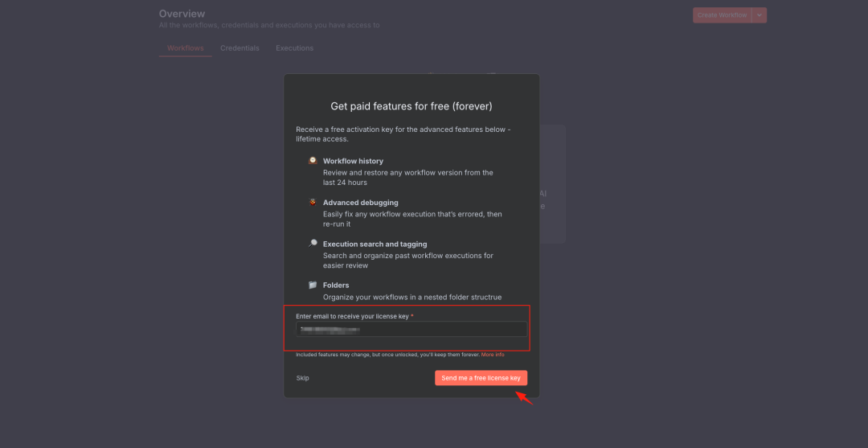
Task: Focus the license key email input field
Action: 411,329
